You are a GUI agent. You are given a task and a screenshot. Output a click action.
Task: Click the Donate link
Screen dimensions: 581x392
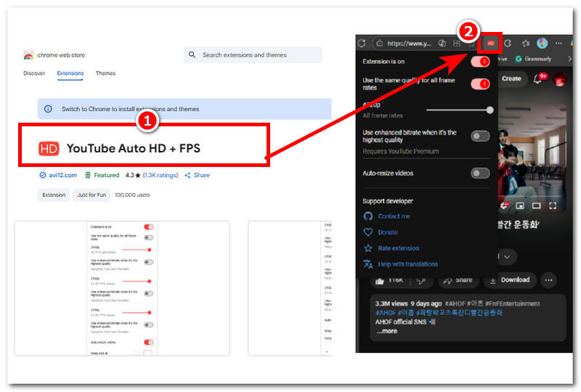[x=388, y=232]
